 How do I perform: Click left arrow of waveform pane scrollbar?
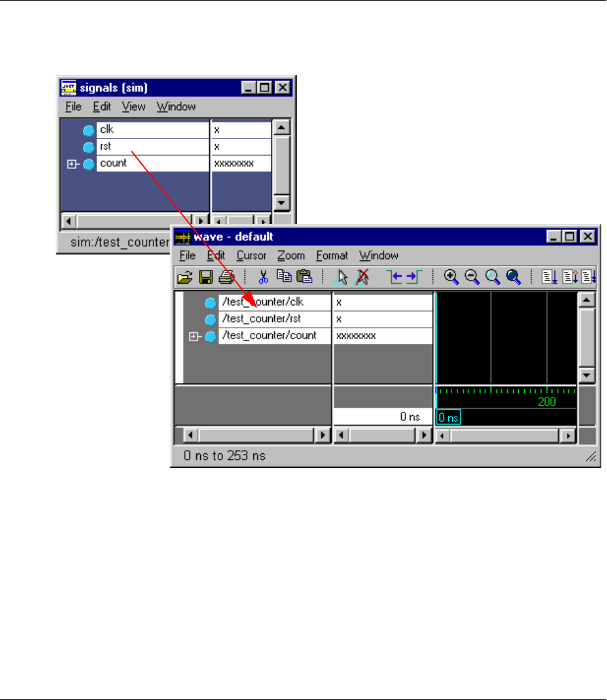coord(442,436)
